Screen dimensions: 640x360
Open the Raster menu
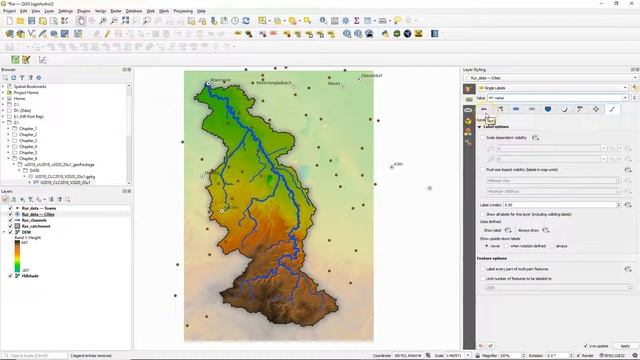(x=116, y=11)
